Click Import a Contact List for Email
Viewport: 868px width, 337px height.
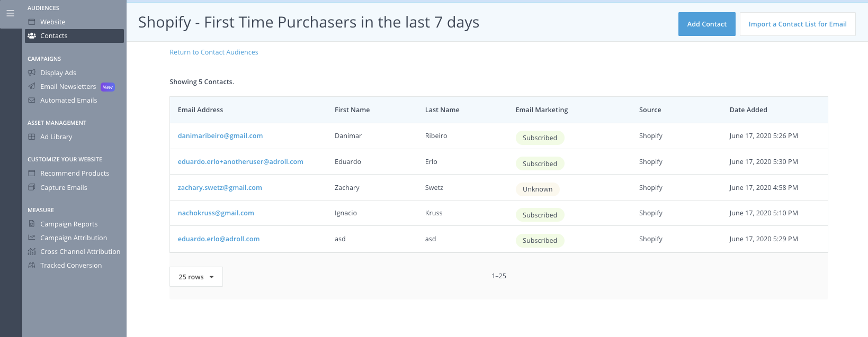pyautogui.click(x=798, y=24)
